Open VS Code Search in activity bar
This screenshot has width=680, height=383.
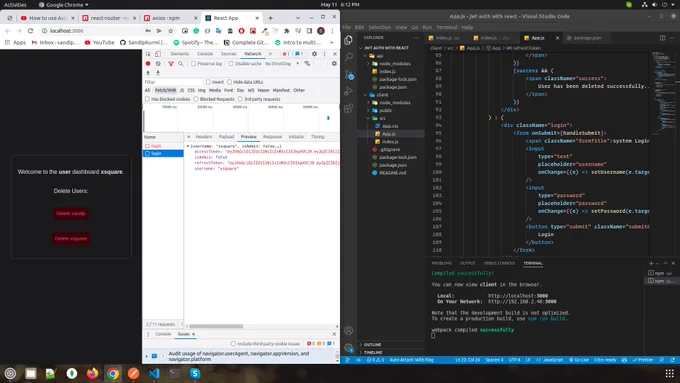click(x=349, y=57)
